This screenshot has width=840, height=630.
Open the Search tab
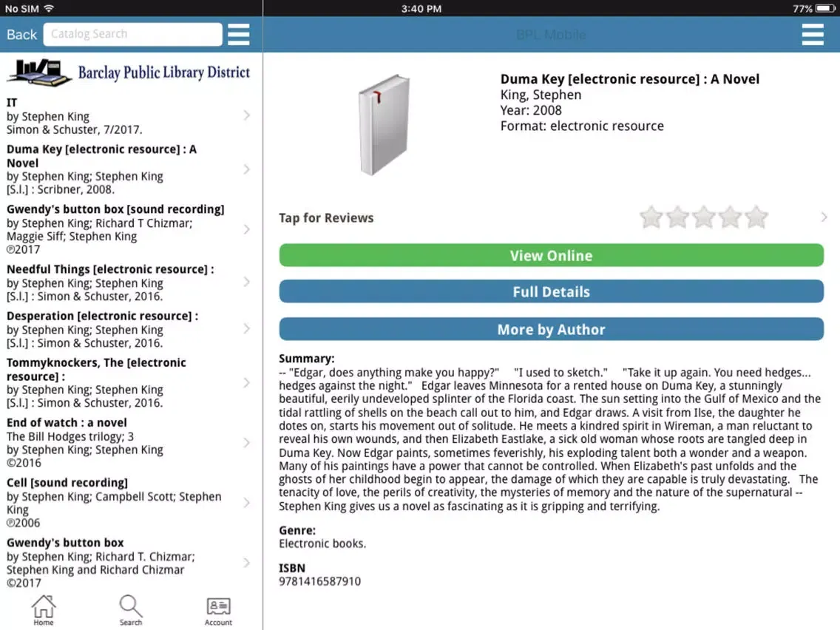131,610
